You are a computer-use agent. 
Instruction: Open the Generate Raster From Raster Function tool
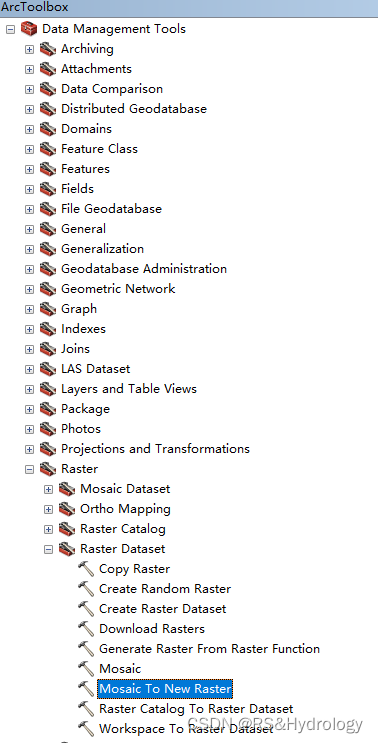209,649
